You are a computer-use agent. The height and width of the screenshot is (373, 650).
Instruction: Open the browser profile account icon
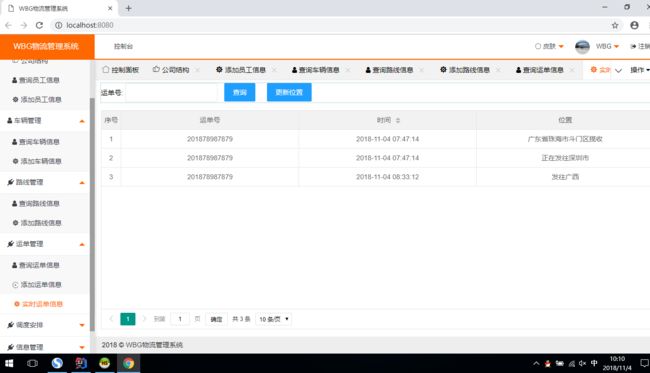click(x=634, y=25)
